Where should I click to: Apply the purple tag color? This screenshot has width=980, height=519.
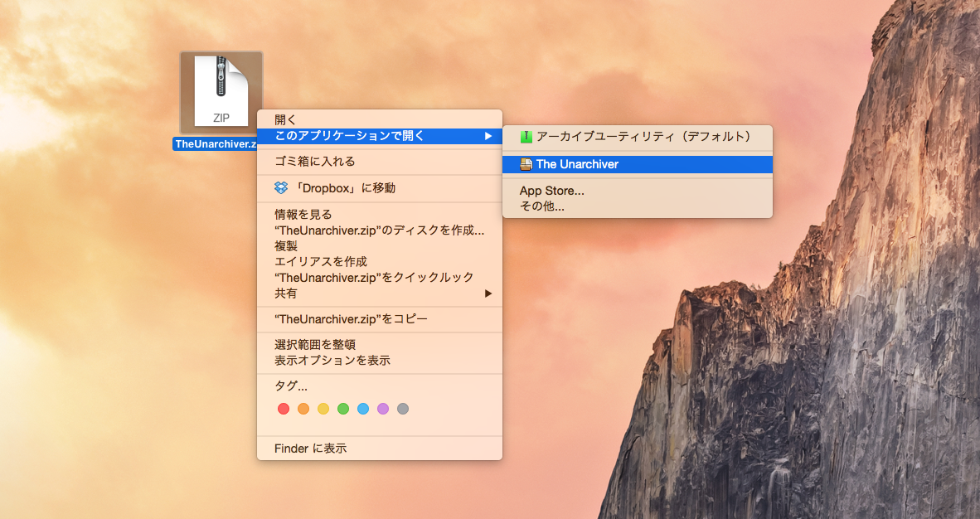[x=383, y=409]
